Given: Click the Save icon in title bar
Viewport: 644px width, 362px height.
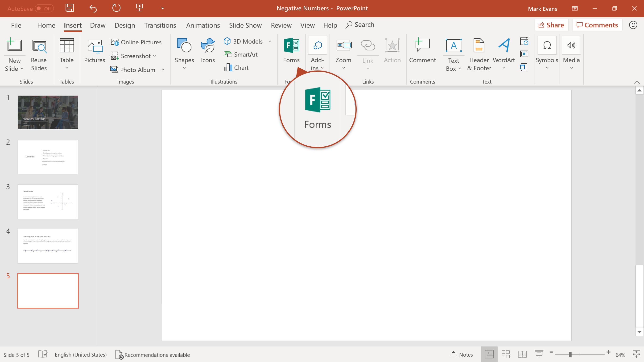Looking at the screenshot, I should (x=70, y=8).
